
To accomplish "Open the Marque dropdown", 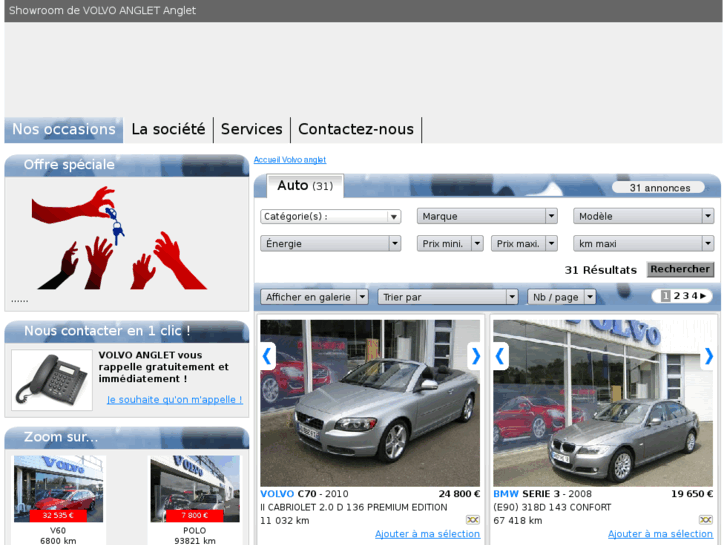I will click(x=487, y=216).
